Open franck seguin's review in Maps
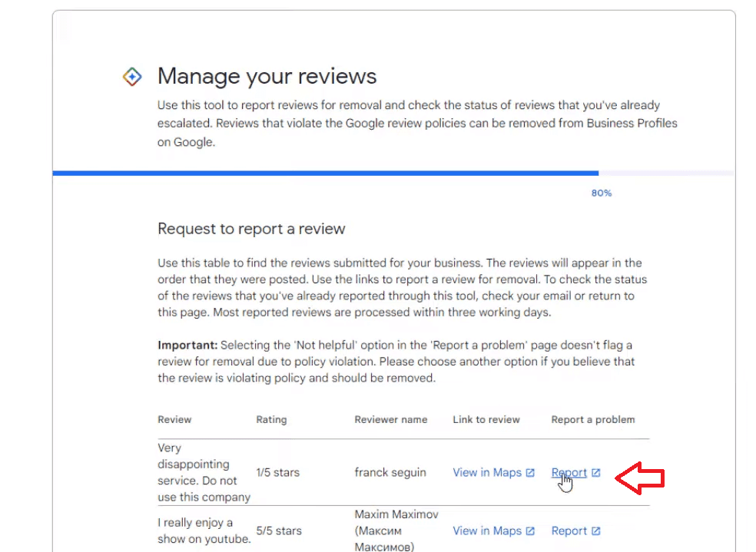Viewport: 756px width, 552px height. (x=486, y=472)
